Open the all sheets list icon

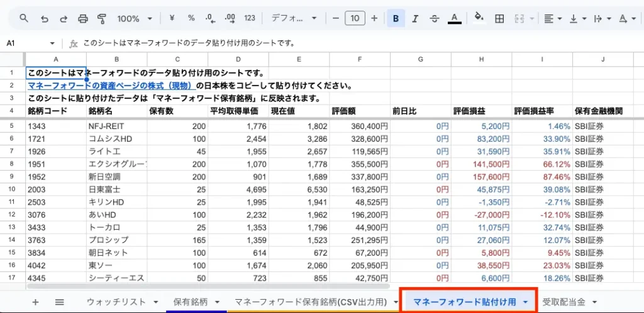60,302
